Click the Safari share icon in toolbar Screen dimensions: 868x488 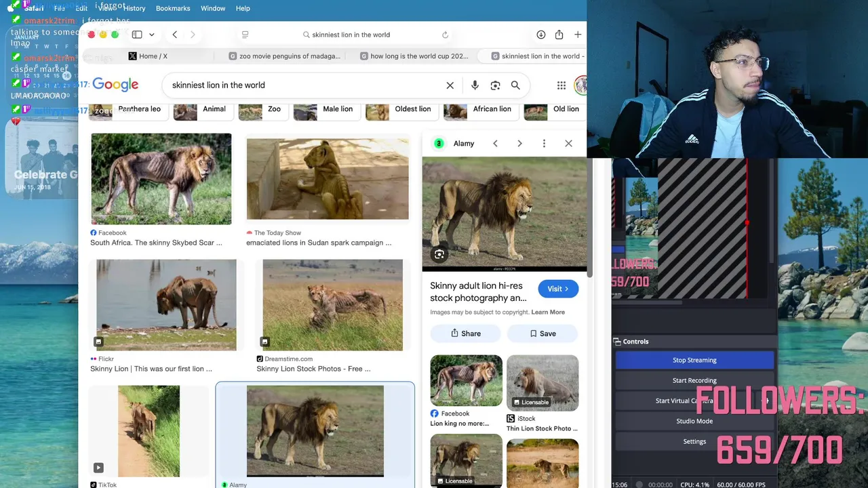coord(559,35)
